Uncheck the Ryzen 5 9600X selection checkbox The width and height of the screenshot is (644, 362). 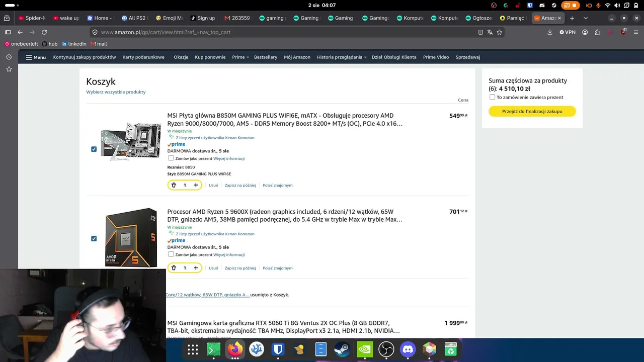(94, 238)
